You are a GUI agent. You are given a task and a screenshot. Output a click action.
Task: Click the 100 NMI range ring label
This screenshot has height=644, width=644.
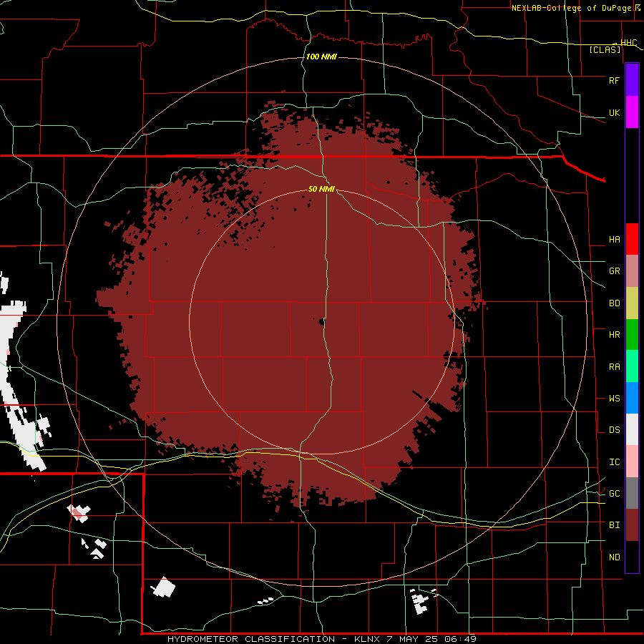pyautogui.click(x=321, y=57)
